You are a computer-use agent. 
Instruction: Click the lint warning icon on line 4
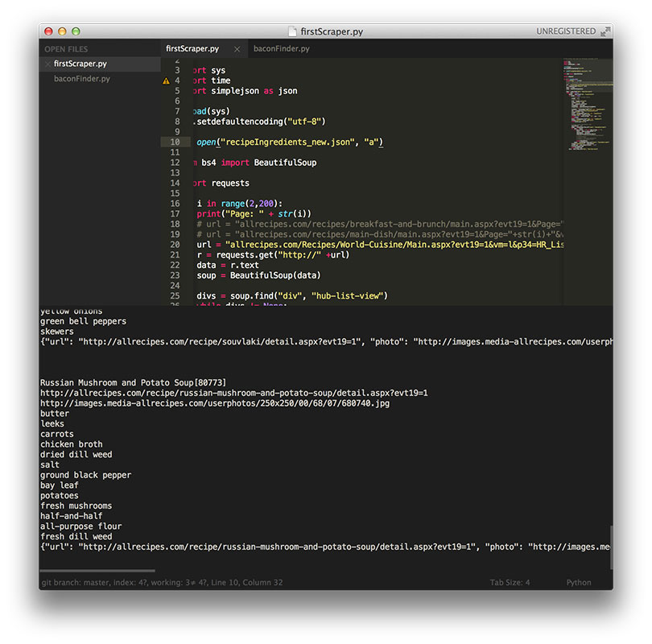pos(166,80)
